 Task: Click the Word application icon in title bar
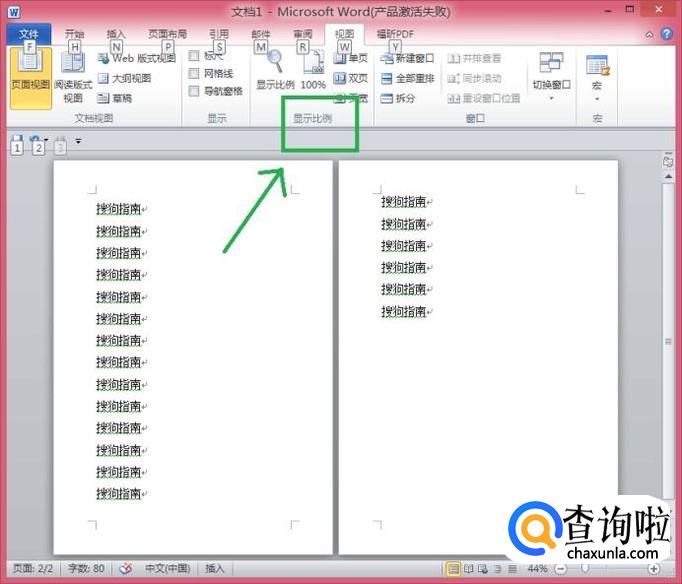14,12
